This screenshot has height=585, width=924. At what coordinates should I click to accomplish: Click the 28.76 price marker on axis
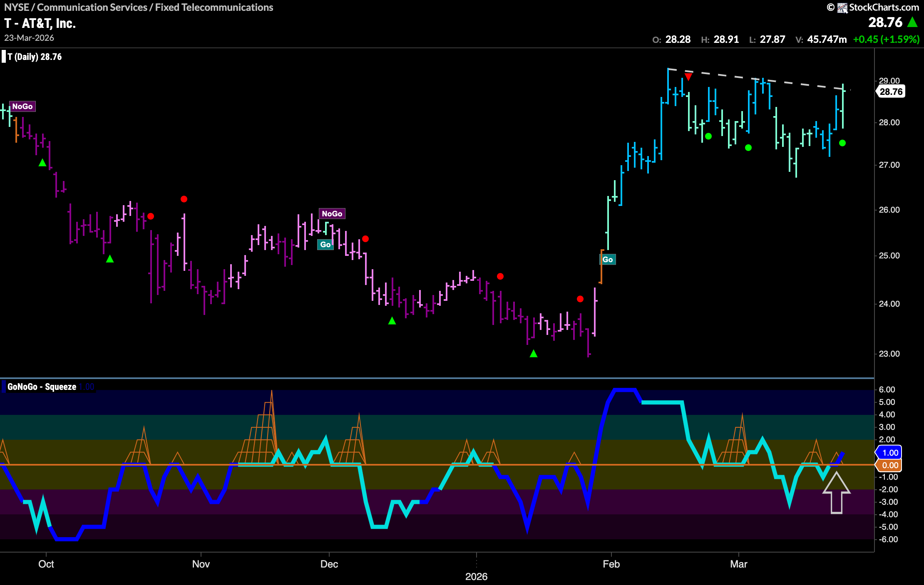point(891,92)
